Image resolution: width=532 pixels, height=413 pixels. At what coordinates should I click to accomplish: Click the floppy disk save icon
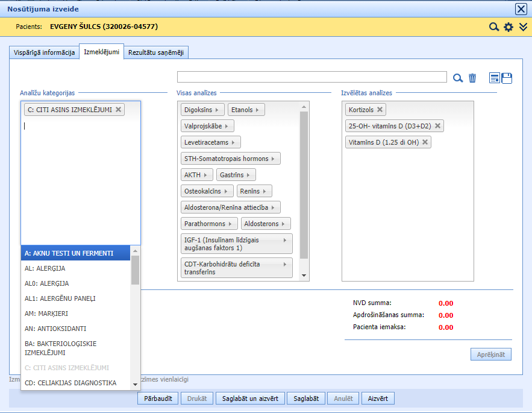pyautogui.click(x=507, y=78)
